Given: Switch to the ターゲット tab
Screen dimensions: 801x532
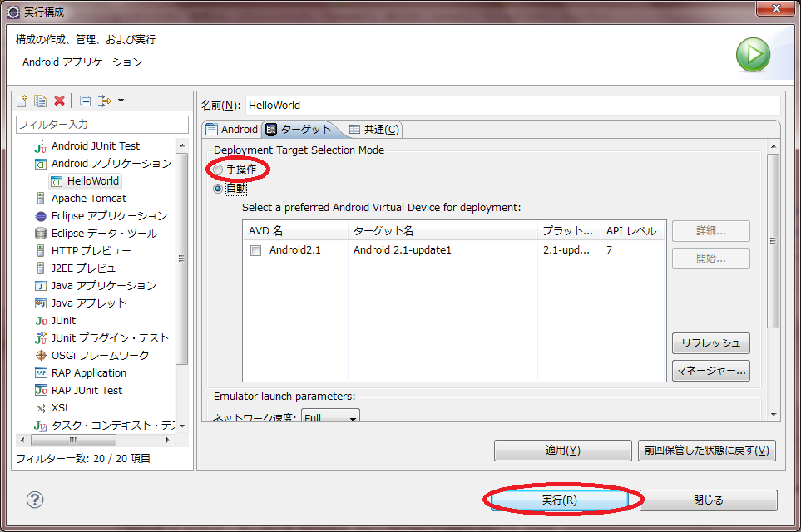Looking at the screenshot, I should [x=300, y=129].
